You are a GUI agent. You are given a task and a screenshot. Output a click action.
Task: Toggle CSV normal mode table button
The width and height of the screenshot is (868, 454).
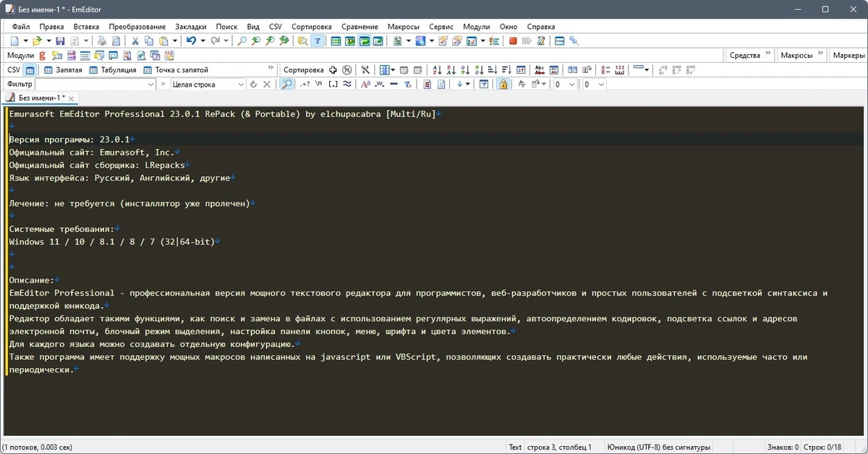[30, 70]
